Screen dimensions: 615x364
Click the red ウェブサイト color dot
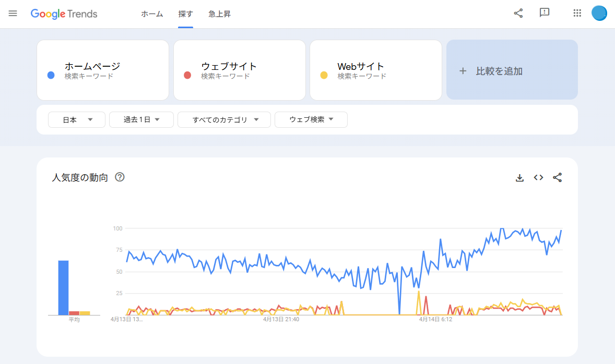point(187,75)
